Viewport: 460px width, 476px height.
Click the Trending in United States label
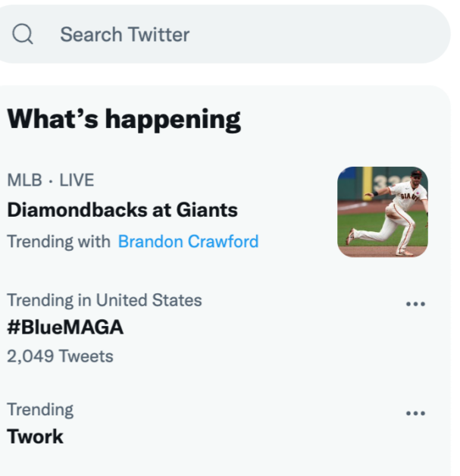coord(105,300)
